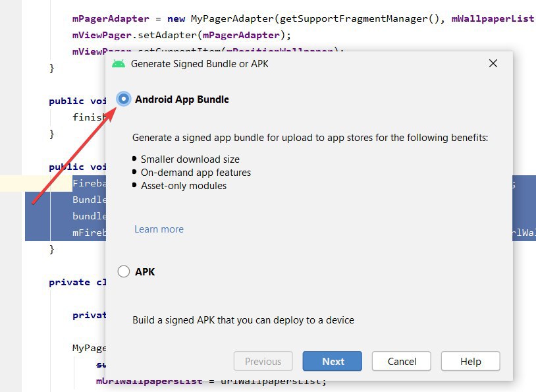Open the Learn more link
The image size is (536, 392).
[x=159, y=229]
